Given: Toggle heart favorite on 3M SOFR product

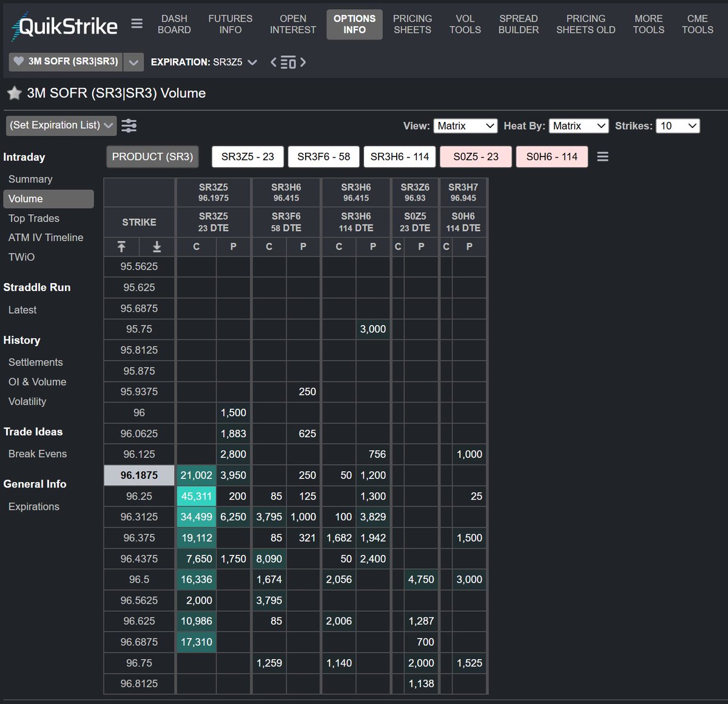Looking at the screenshot, I should pyautogui.click(x=19, y=61).
